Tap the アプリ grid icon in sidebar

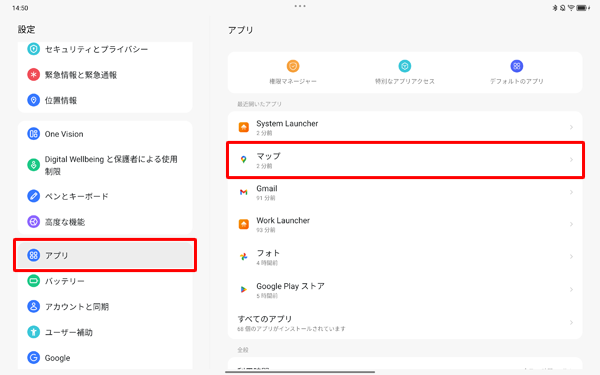click(x=34, y=255)
